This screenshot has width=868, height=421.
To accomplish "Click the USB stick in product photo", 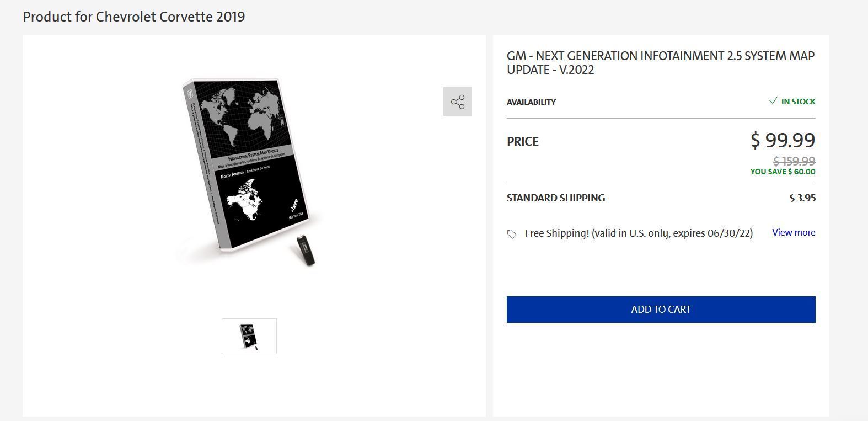I will click(x=306, y=250).
